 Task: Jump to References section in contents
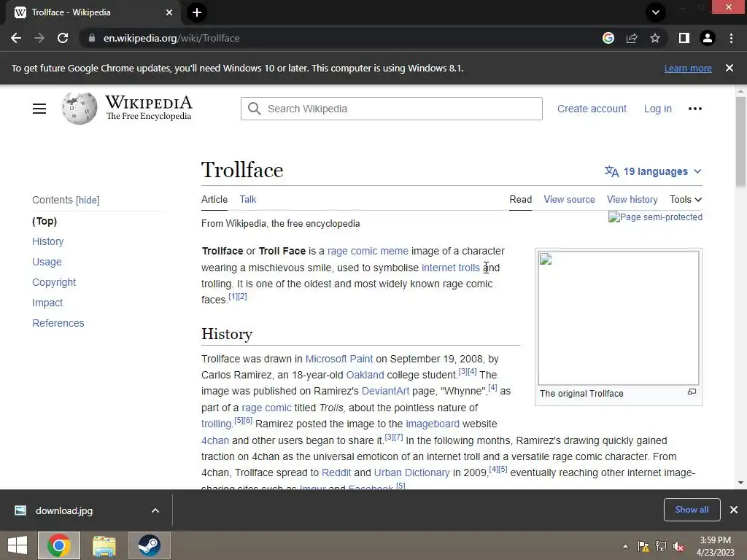pyautogui.click(x=58, y=323)
